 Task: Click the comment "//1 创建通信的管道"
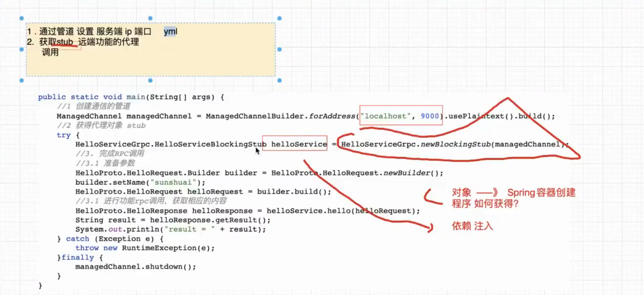[x=94, y=106]
